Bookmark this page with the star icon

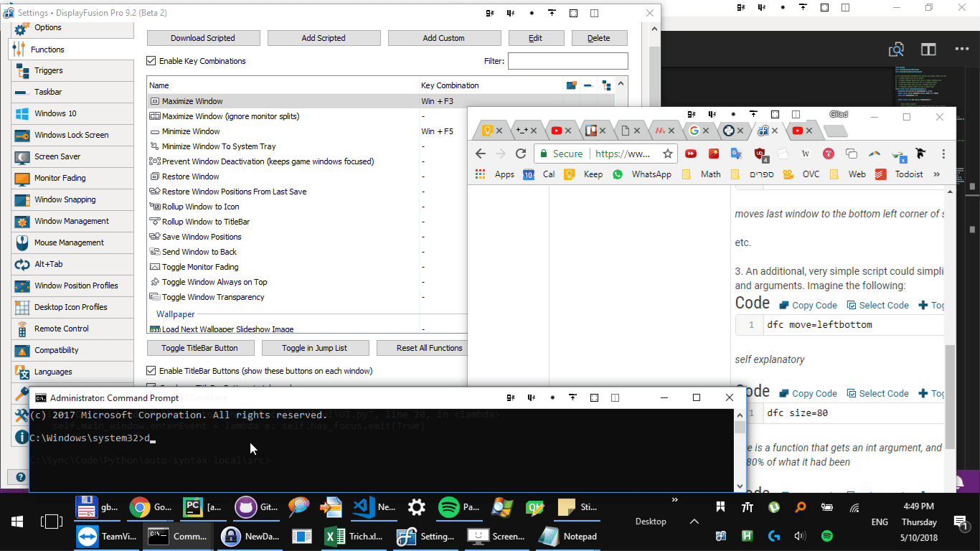pyautogui.click(x=667, y=154)
